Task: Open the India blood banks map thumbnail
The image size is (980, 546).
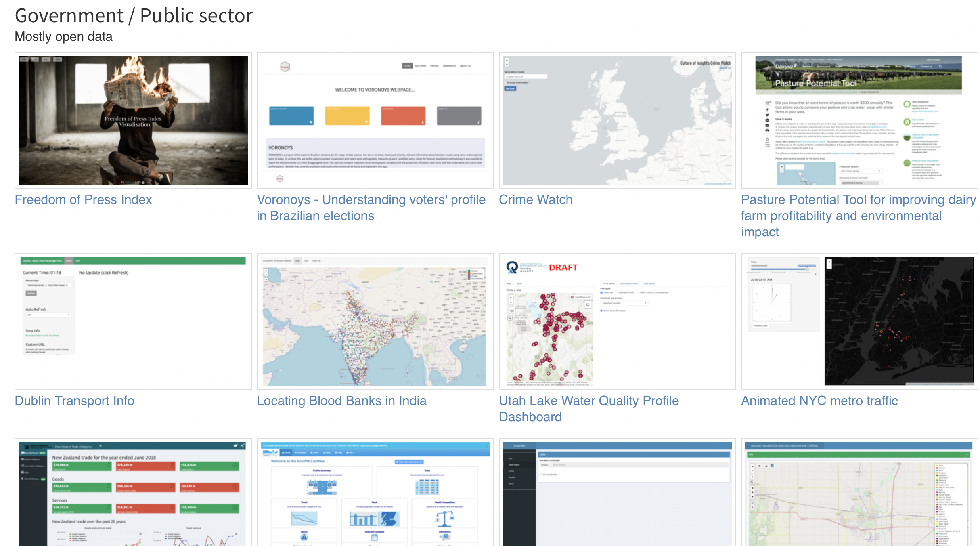Action: pyautogui.click(x=375, y=321)
